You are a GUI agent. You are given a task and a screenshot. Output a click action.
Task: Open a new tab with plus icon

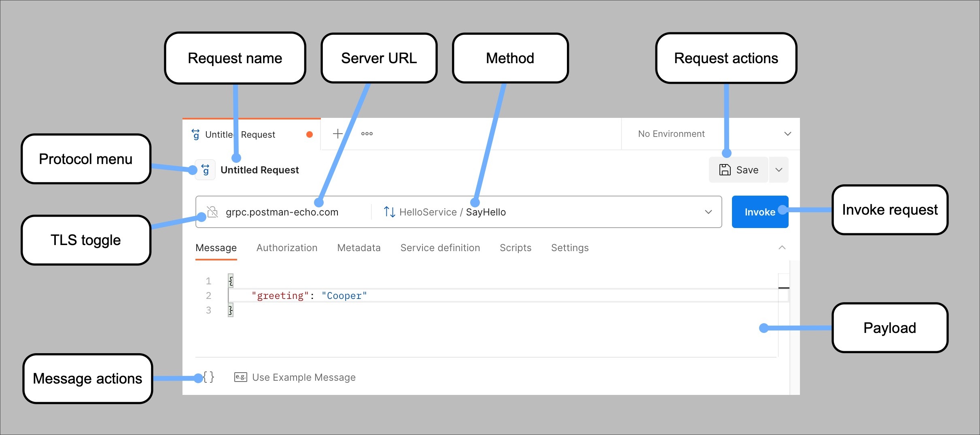click(x=337, y=134)
